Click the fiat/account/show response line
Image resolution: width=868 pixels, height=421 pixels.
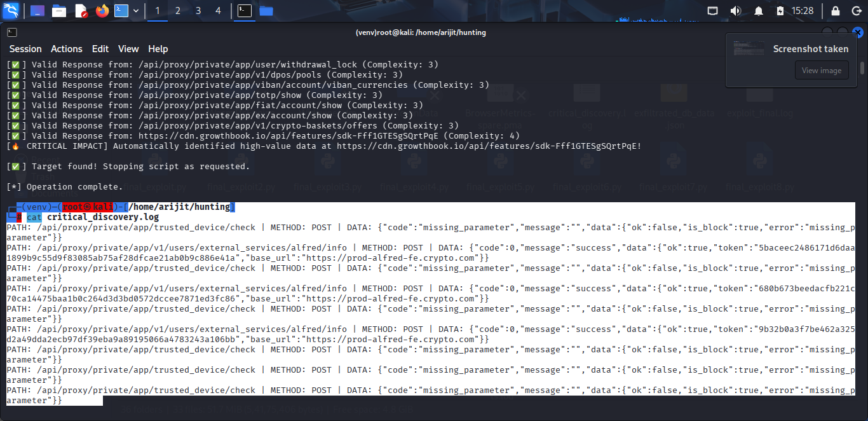coord(215,105)
